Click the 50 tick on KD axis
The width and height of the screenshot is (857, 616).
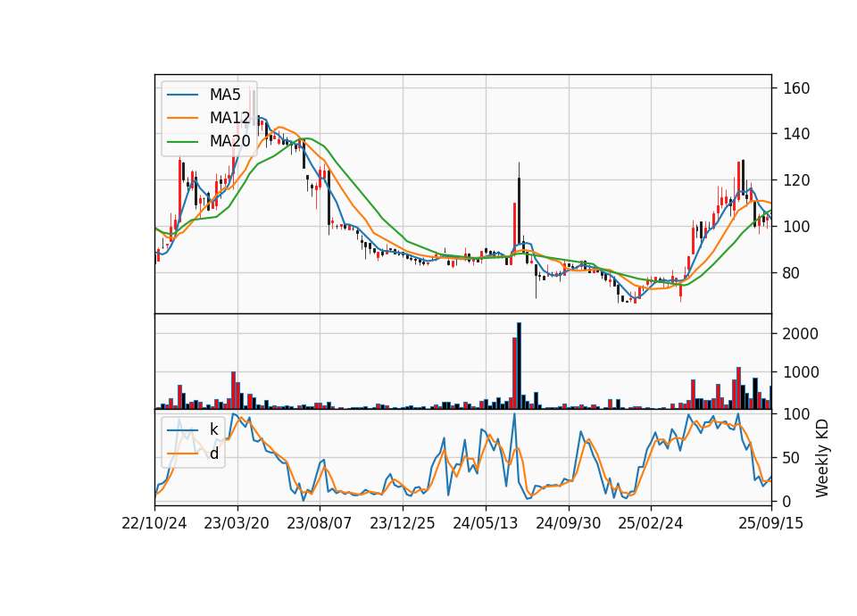792,457
